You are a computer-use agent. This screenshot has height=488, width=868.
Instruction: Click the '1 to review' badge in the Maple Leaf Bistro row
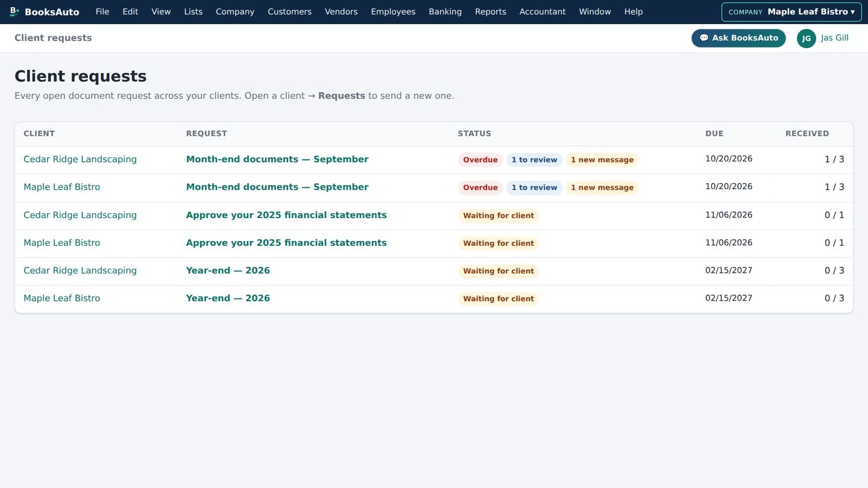pos(534,187)
